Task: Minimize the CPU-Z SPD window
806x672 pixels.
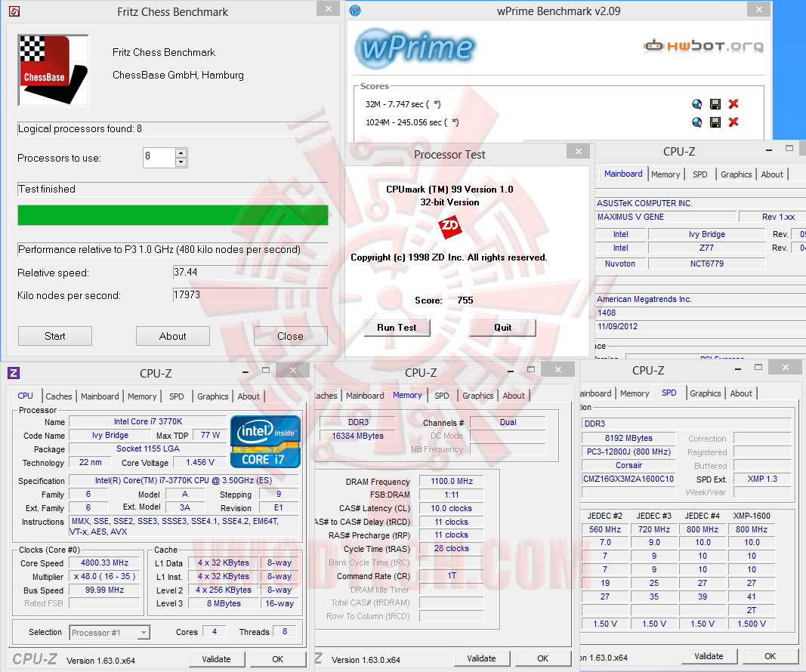Action: pyautogui.click(x=738, y=369)
